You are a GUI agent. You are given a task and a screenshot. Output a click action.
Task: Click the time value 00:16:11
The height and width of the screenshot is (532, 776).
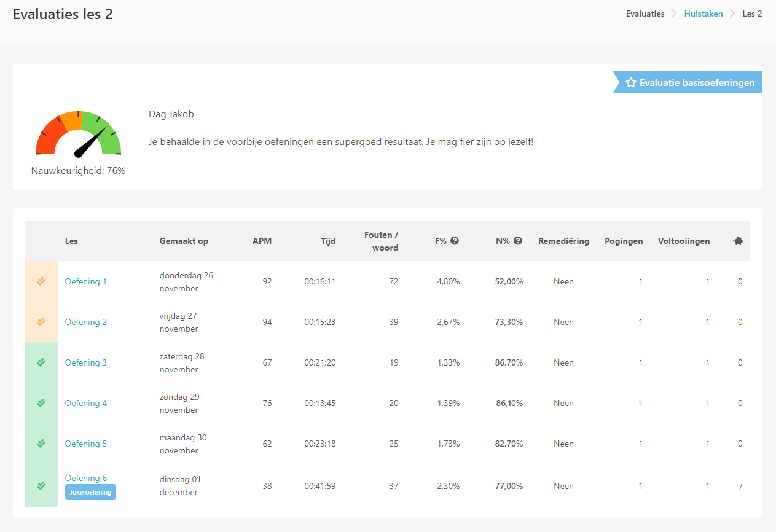(x=320, y=281)
